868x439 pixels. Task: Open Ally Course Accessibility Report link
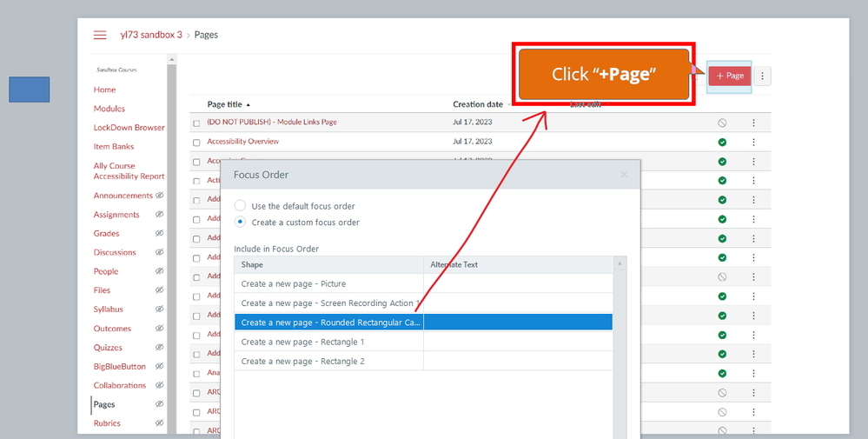[x=129, y=171]
